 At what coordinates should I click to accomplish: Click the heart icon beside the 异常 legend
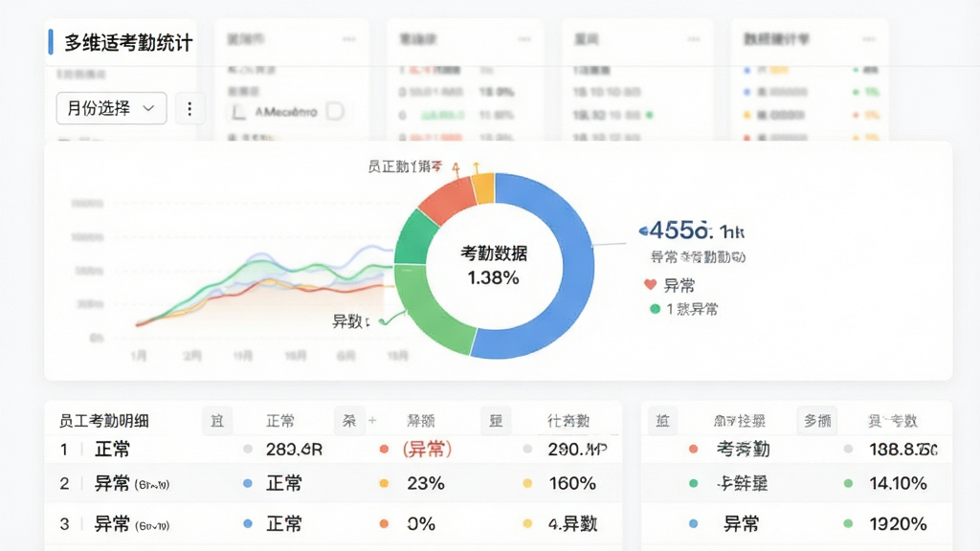[650, 285]
